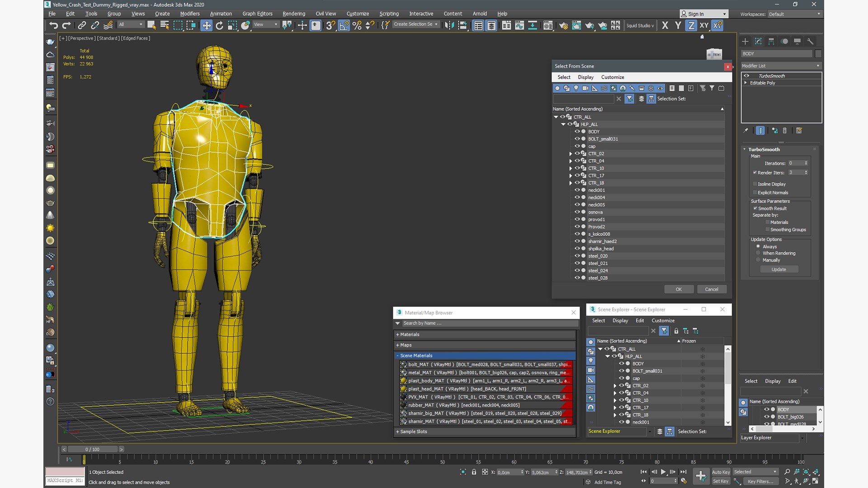Image resolution: width=868 pixels, height=488 pixels.
Task: Open Display menu in Scene Explorer window
Action: [620, 320]
